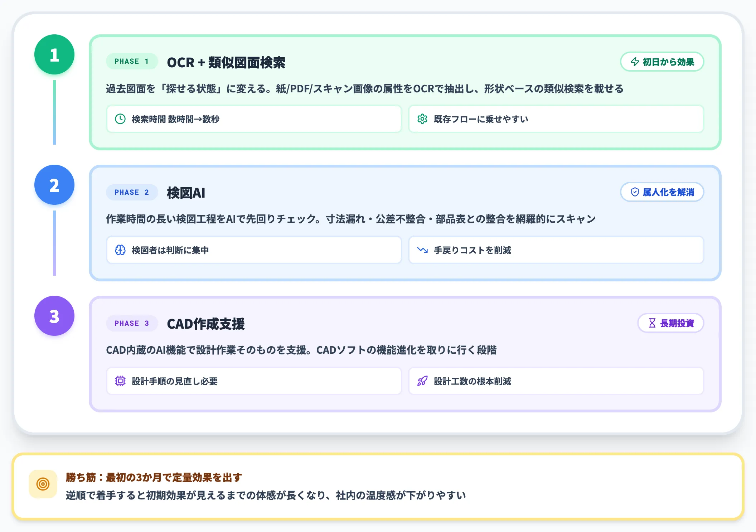Click the rocket icon beside 設計工数の根本削減
Image resolution: width=756 pixels, height=532 pixels.
tap(422, 381)
